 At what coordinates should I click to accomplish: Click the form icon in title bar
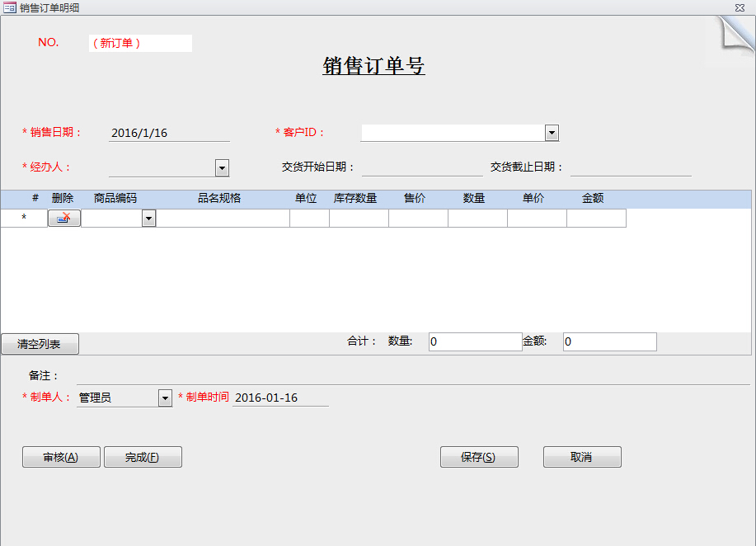tap(9, 7)
